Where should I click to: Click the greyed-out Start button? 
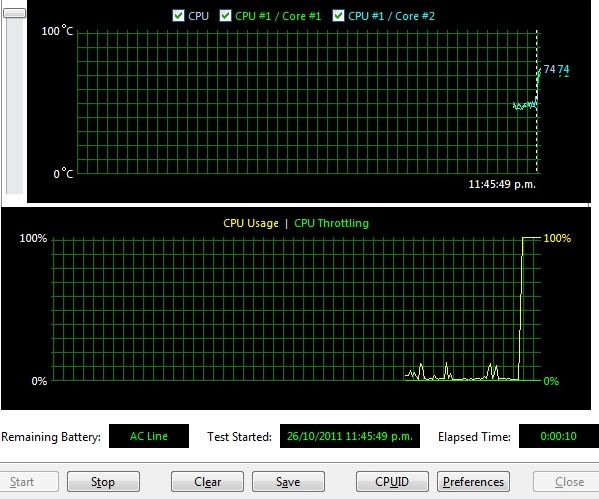pos(27,481)
